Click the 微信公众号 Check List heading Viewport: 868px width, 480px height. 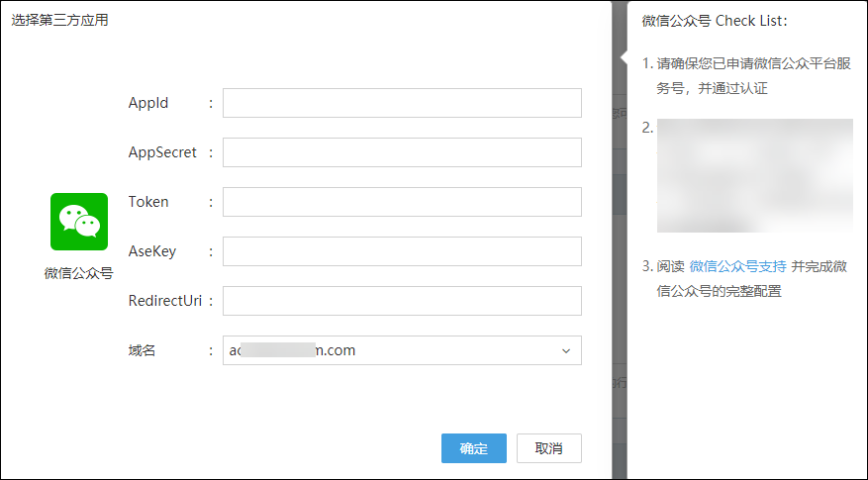[715, 21]
